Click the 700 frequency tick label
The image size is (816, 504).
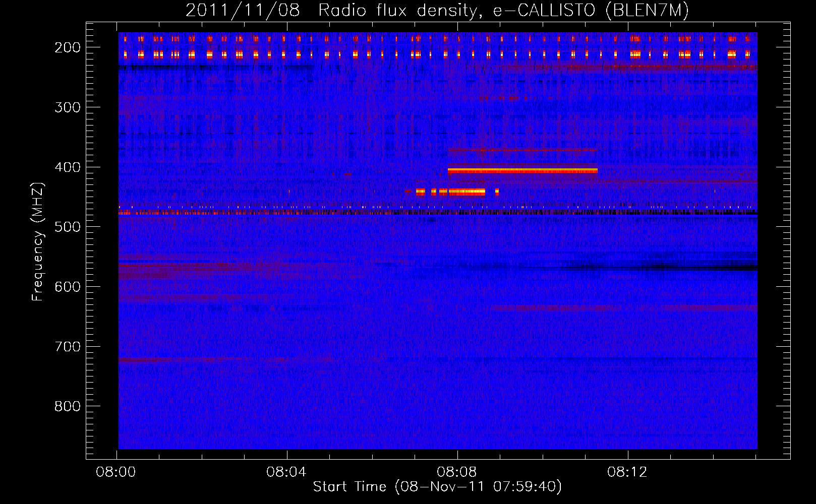[68, 347]
